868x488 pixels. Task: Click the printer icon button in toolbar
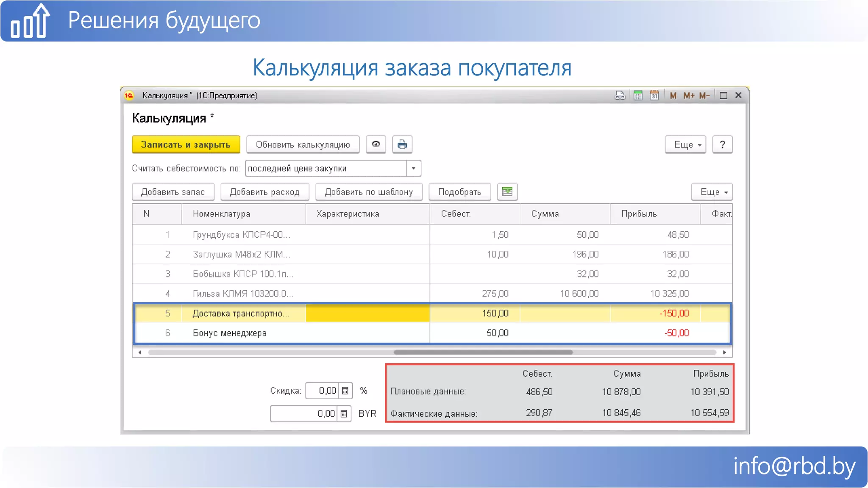tap(402, 144)
